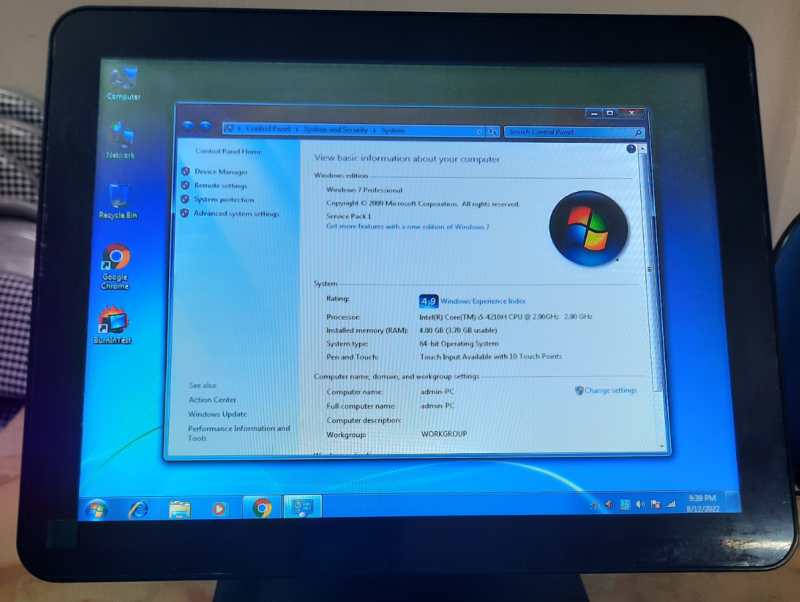
Task: Click the 4.00 GB RAM value
Action: 458,330
